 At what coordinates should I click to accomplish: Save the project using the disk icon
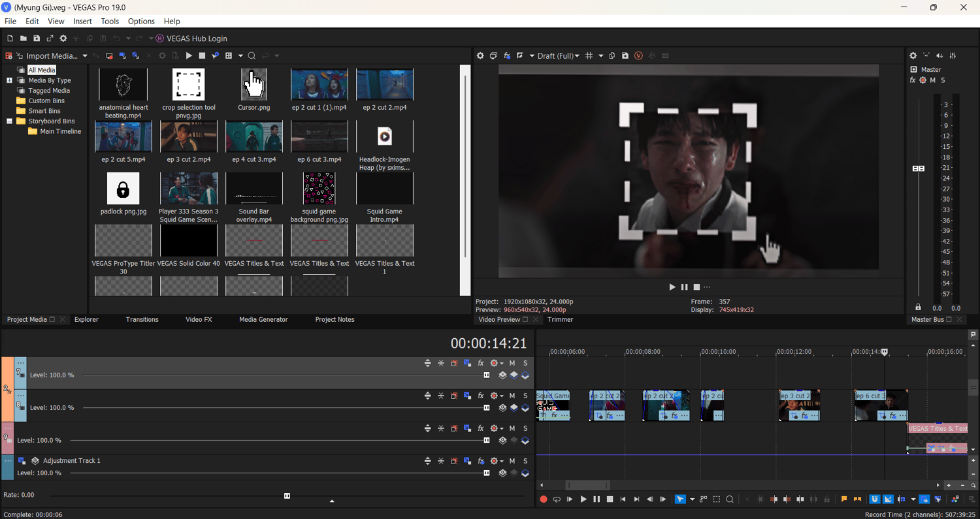click(37, 39)
